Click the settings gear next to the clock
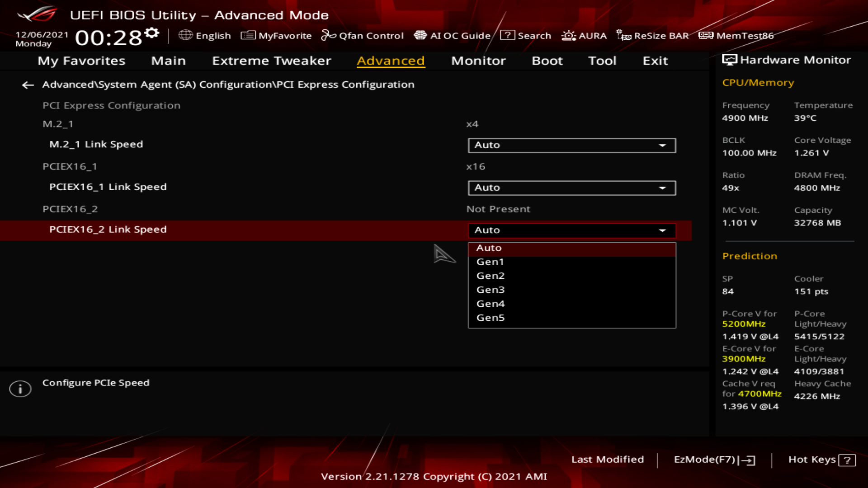This screenshot has height=488, width=868. [x=152, y=33]
